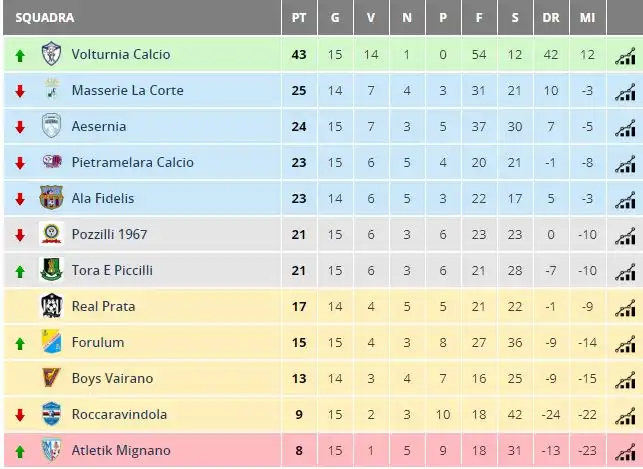The width and height of the screenshot is (643, 469).
Task: Open the Masserie La Corte team link
Action: click(128, 90)
